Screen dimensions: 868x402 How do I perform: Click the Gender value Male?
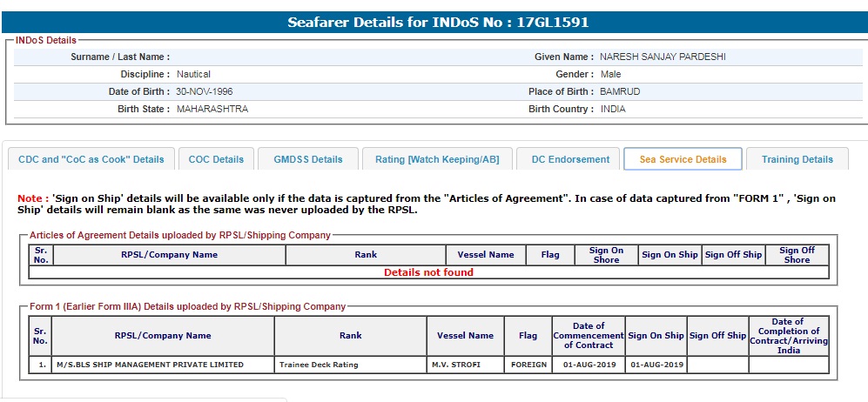point(610,74)
